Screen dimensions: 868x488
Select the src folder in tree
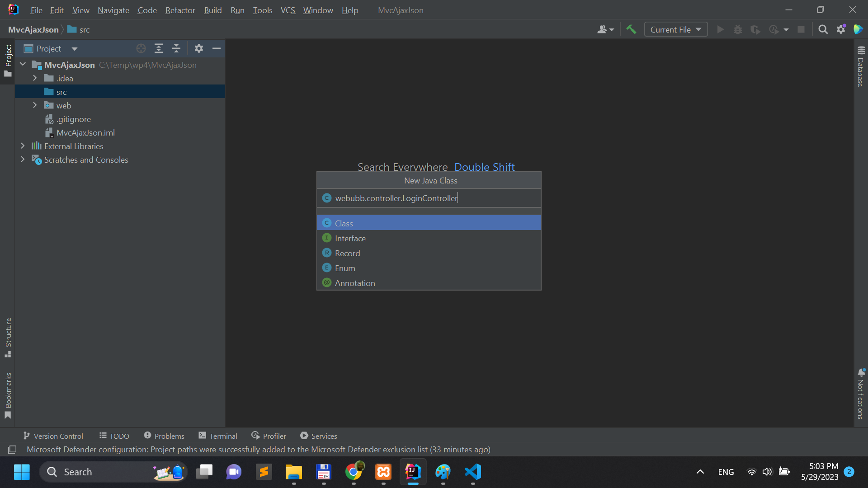[120, 92]
